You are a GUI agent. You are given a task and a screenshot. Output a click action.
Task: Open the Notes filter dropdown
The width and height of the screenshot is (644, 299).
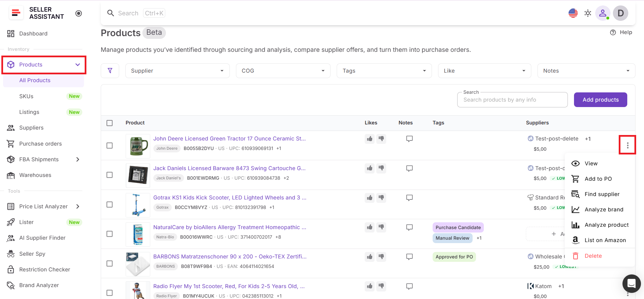pos(586,71)
